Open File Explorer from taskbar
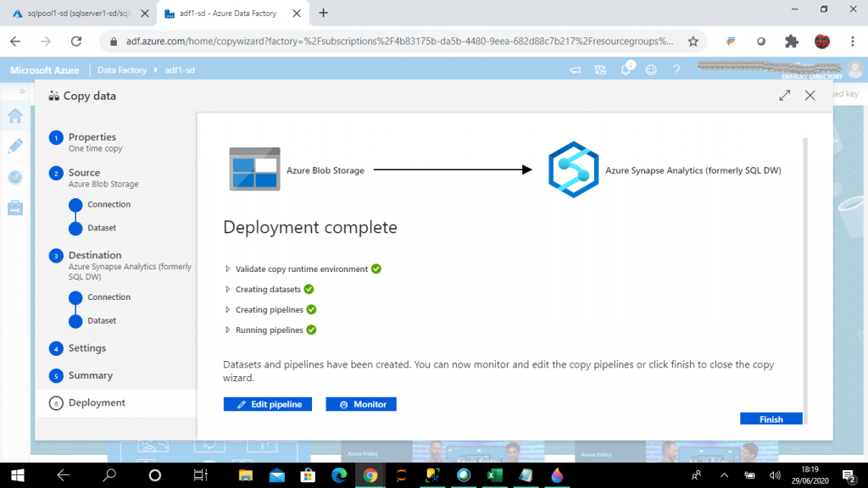 tap(245, 475)
